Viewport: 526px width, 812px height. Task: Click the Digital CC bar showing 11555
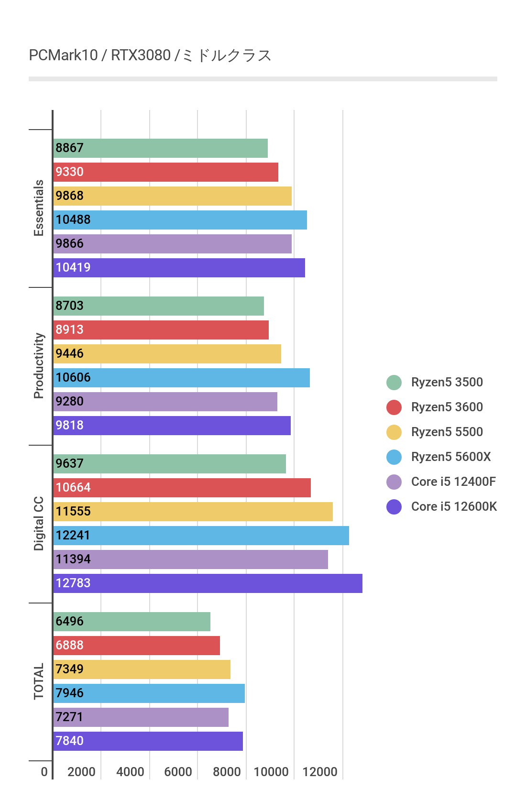pyautogui.click(x=193, y=512)
